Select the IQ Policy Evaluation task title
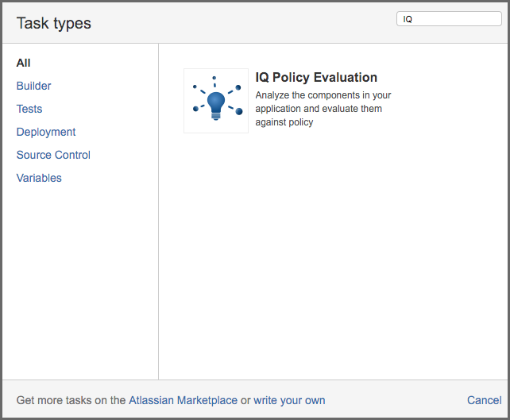Screen dimensions: 510x420 pyautogui.click(x=316, y=77)
